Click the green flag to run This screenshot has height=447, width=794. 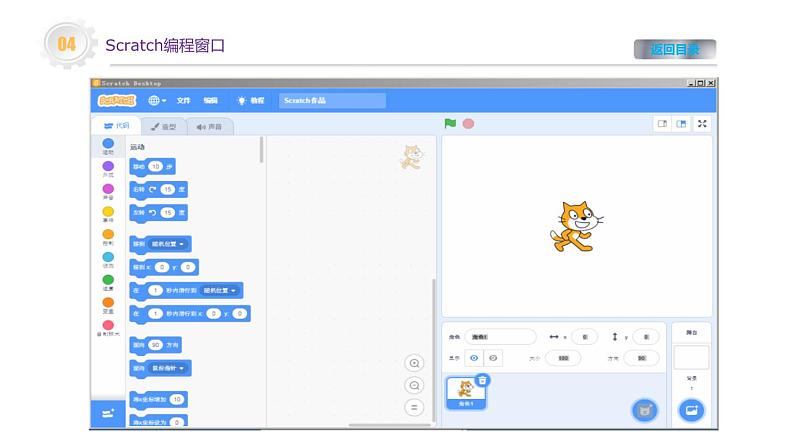(450, 124)
